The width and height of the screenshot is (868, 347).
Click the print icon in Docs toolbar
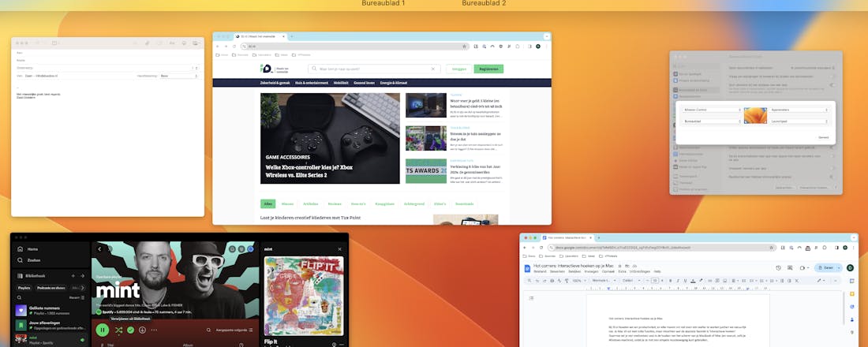[x=552, y=281]
